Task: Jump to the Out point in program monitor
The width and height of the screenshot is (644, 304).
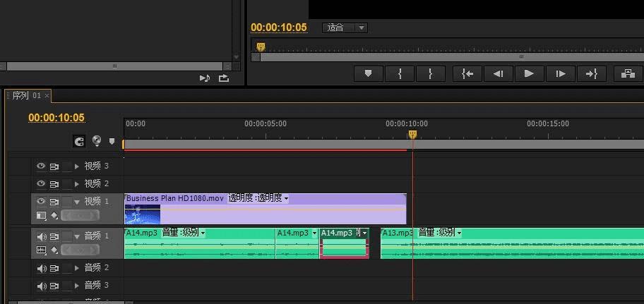Action: 592,74
